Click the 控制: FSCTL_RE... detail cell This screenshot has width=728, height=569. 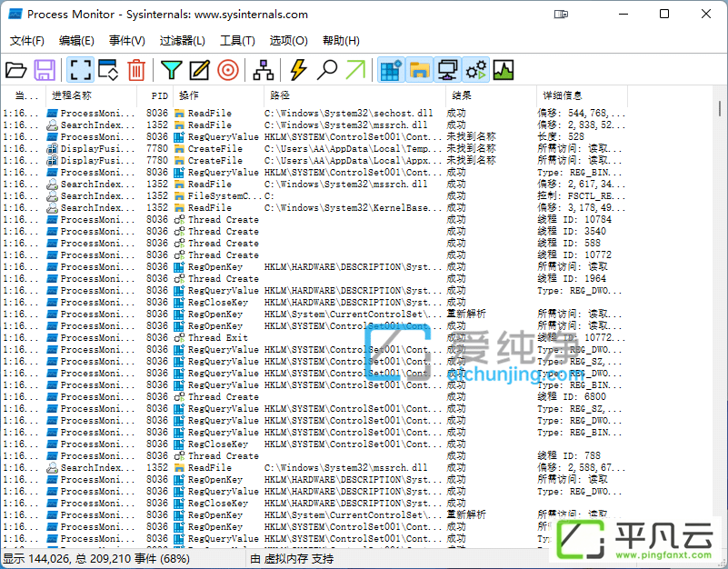582,195
